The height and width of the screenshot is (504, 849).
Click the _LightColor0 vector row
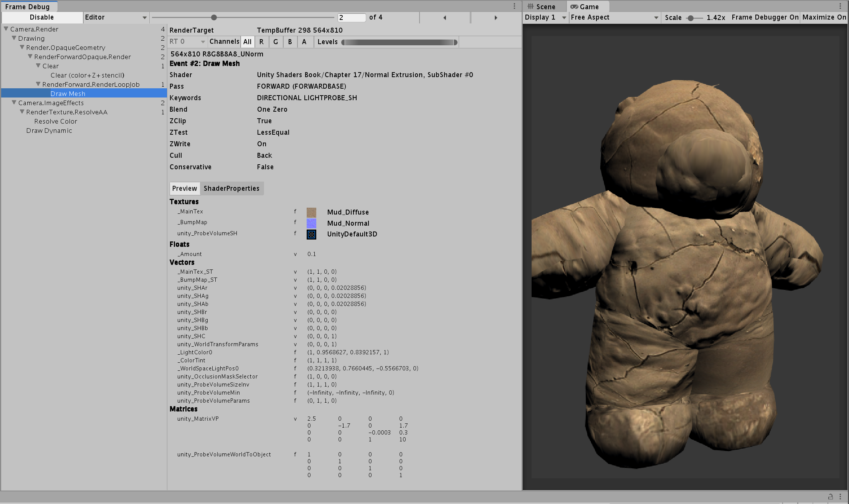pyautogui.click(x=283, y=352)
